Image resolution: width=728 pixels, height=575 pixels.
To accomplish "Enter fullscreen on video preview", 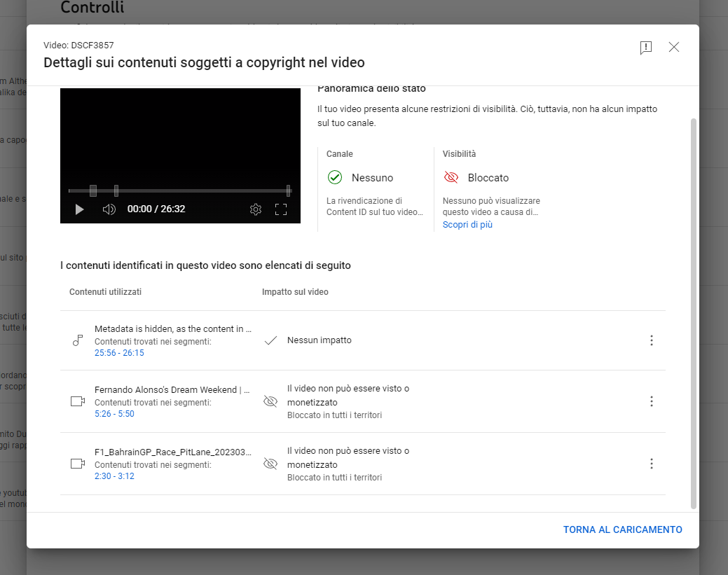I will coord(281,209).
